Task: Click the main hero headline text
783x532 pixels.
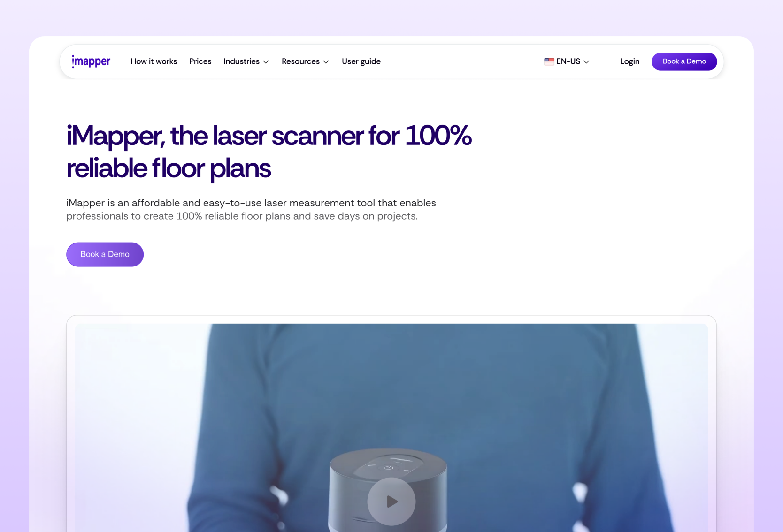Action: click(269, 152)
